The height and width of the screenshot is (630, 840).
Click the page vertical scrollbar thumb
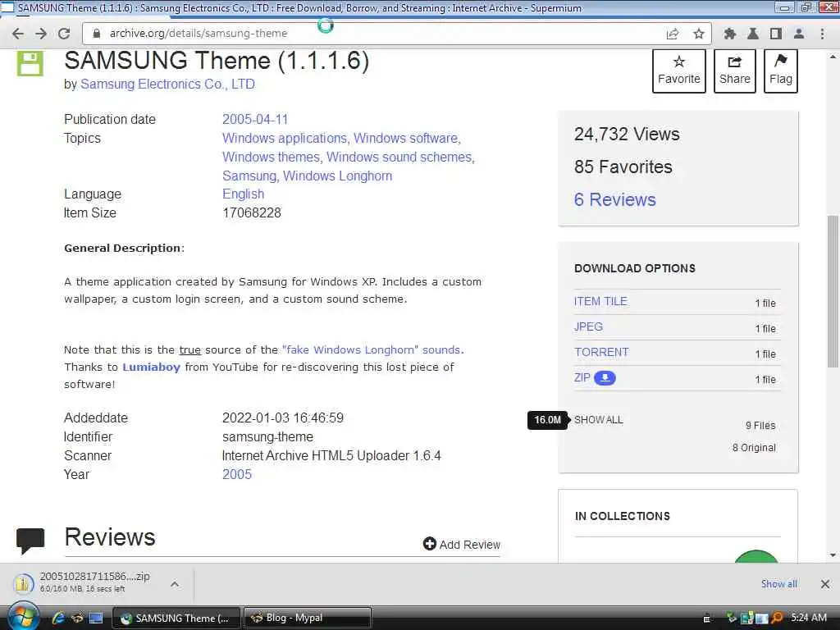(x=833, y=291)
